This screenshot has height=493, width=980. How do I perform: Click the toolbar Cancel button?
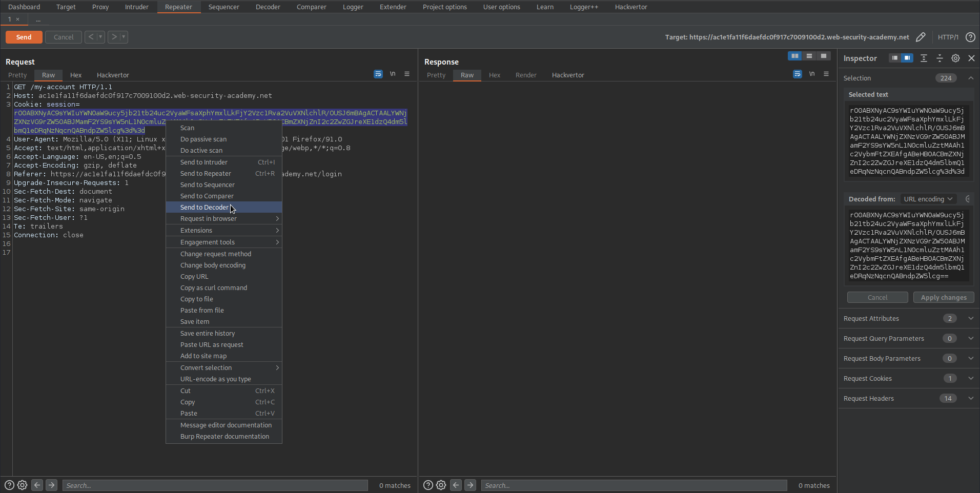click(x=64, y=37)
